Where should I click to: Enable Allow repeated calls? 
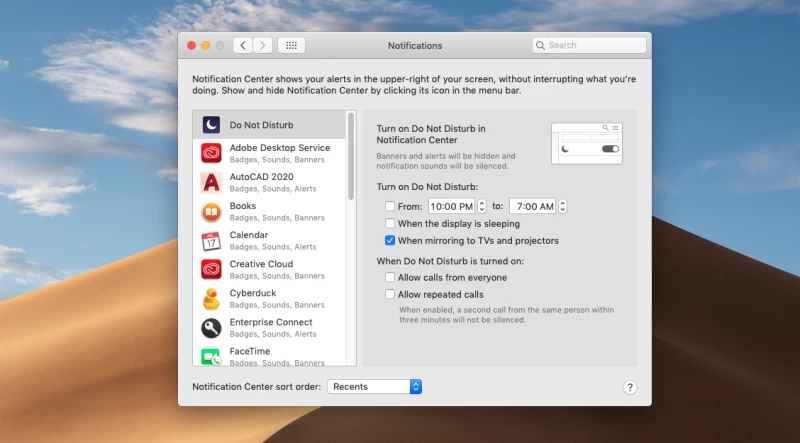tap(390, 294)
